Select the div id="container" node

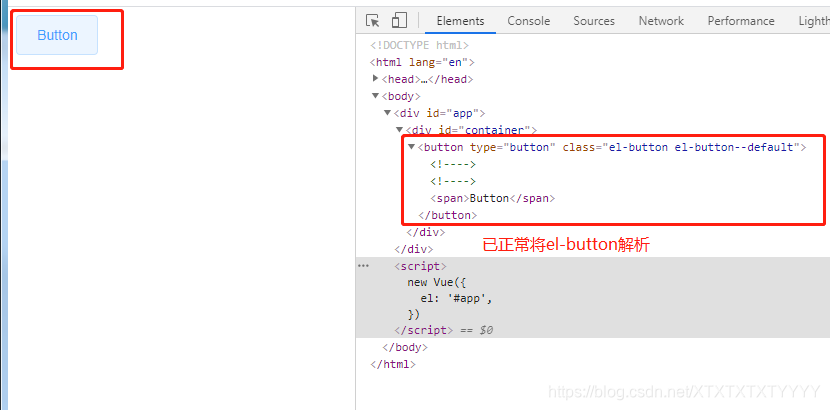point(472,130)
